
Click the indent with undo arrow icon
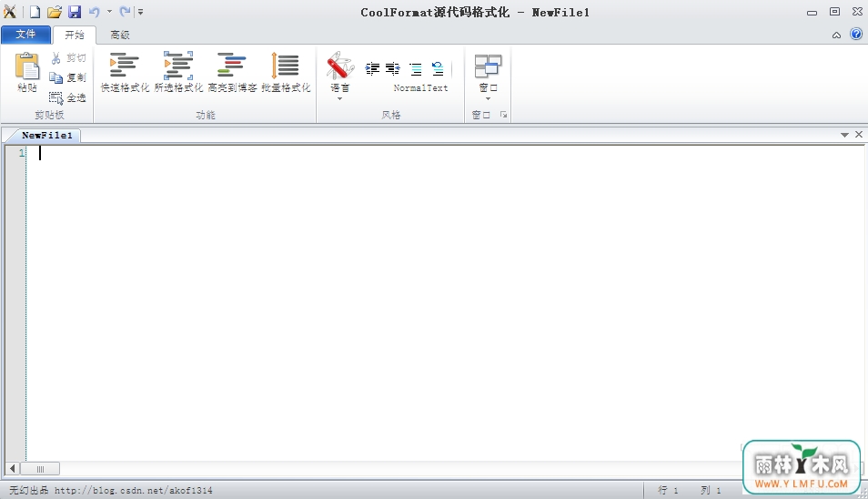(x=438, y=68)
